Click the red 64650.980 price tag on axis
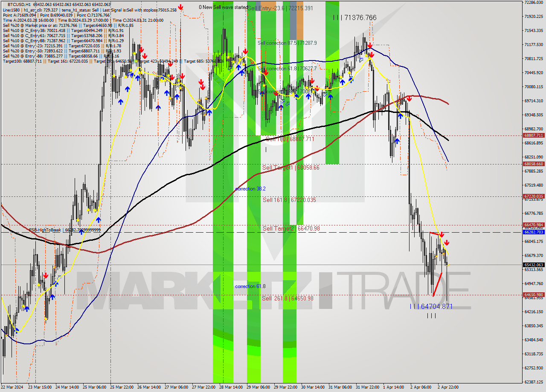 pos(533,294)
